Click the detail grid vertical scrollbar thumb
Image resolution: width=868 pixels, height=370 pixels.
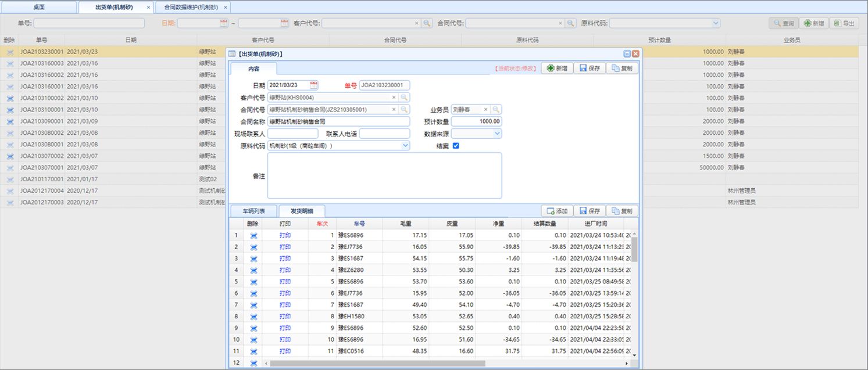click(x=634, y=249)
